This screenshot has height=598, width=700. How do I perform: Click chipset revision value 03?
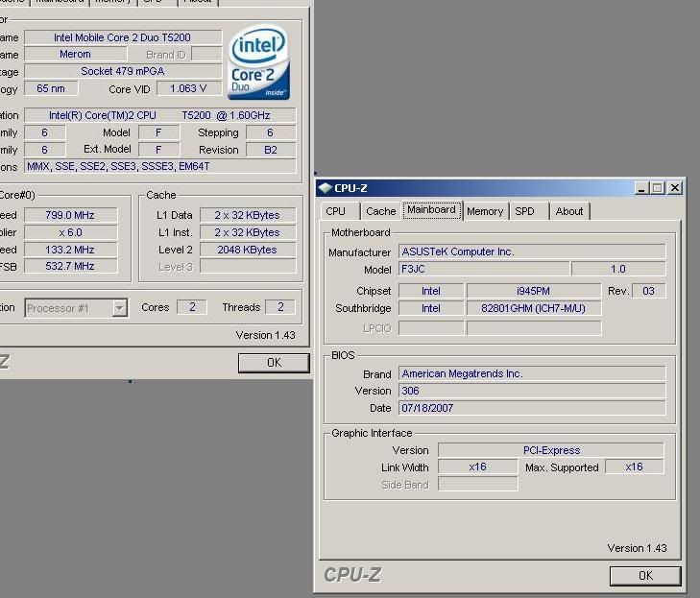point(649,291)
